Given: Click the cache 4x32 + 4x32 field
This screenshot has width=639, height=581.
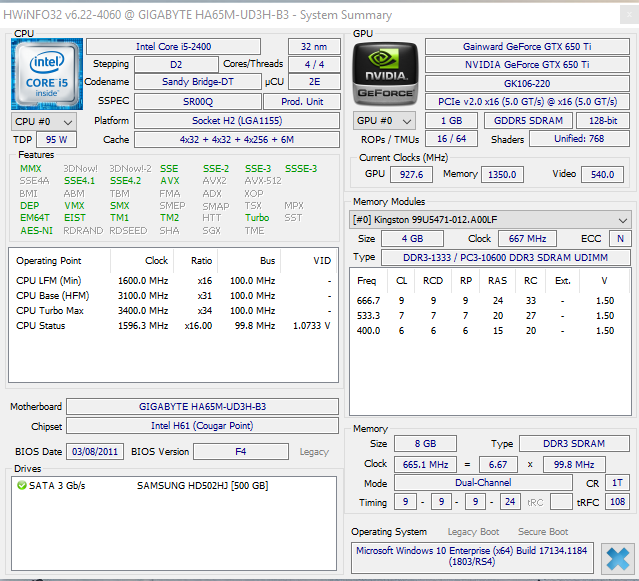Looking at the screenshot, I should tap(237, 140).
